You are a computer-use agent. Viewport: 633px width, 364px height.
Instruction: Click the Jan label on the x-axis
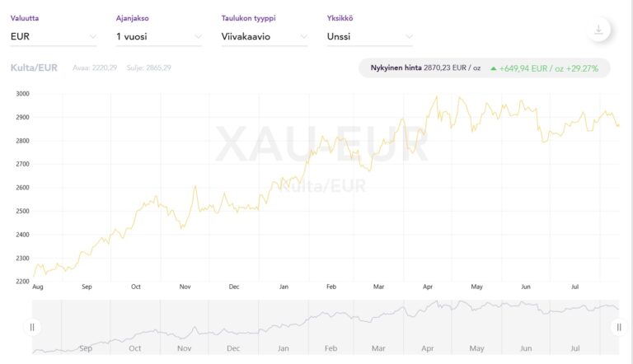(284, 287)
